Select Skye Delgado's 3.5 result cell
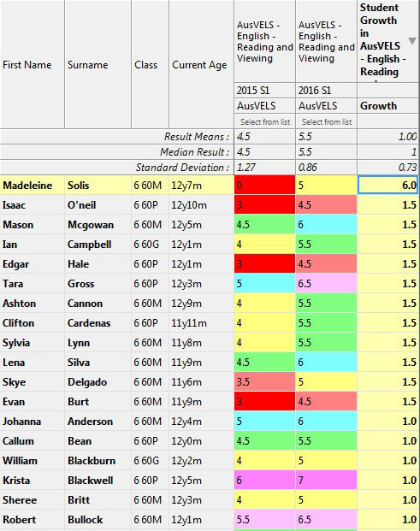 point(264,381)
